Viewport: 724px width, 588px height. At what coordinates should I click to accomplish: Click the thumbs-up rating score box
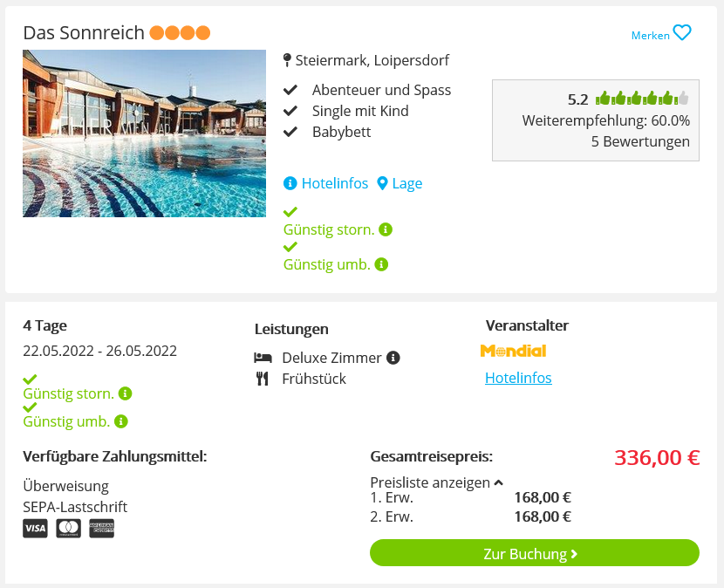pyautogui.click(x=595, y=120)
